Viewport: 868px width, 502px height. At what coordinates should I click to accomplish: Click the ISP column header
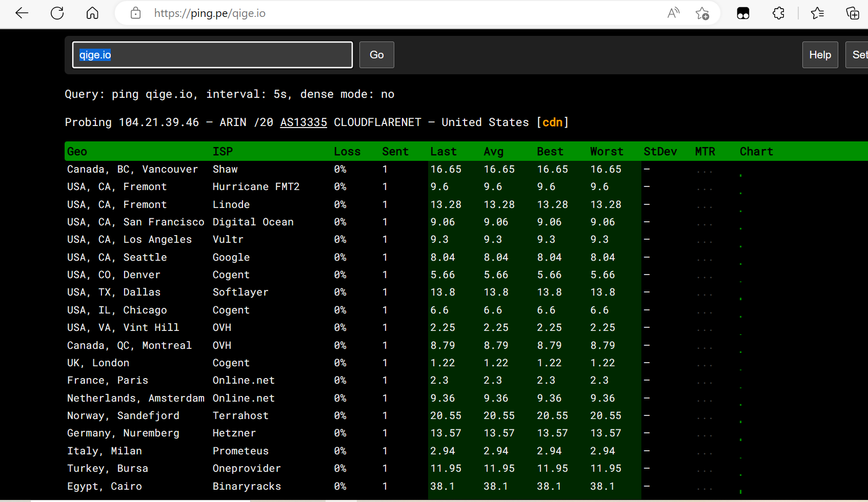click(x=223, y=152)
